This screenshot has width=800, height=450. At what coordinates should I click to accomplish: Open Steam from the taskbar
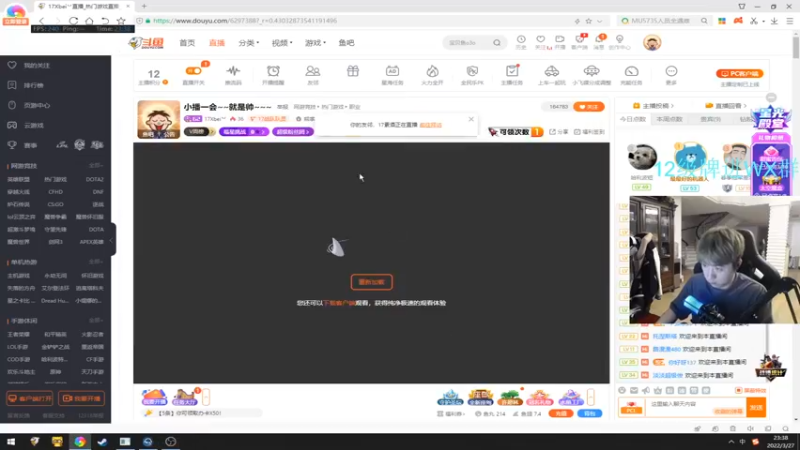click(x=102, y=442)
